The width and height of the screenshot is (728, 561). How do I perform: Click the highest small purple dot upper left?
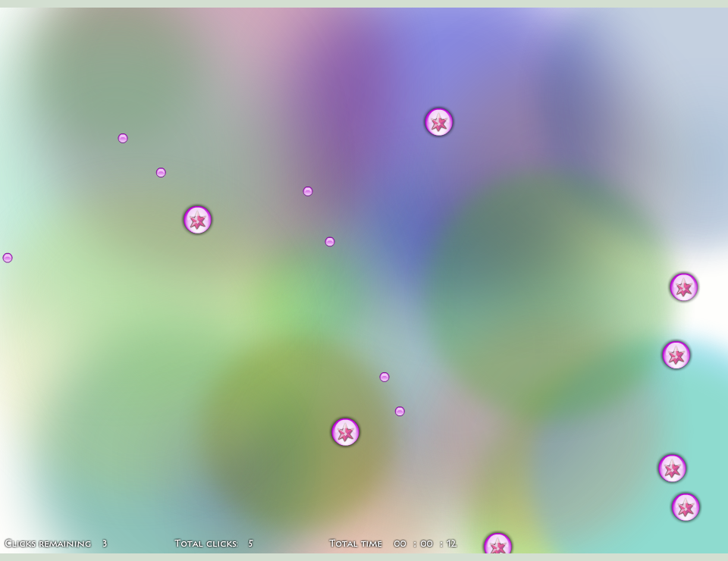122,138
